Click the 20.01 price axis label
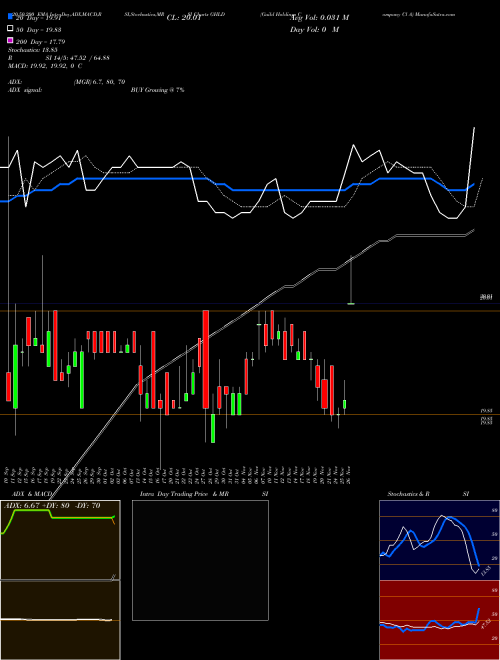Image resolution: width=500 pixels, height=660 pixels. [487, 297]
